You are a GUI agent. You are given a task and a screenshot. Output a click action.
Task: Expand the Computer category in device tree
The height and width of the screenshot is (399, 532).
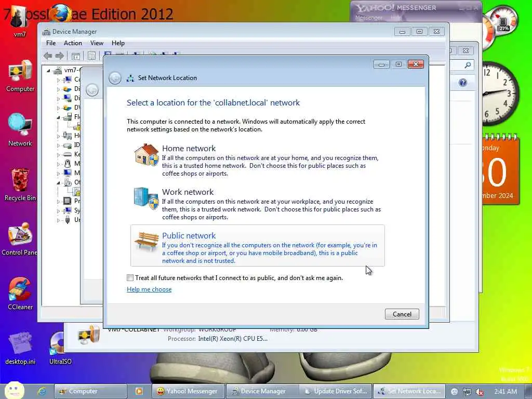click(x=58, y=80)
